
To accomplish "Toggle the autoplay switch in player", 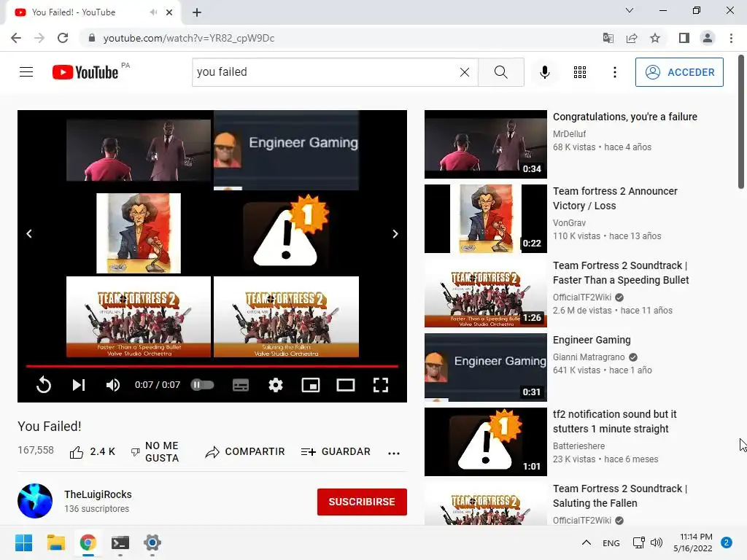I will coord(203,384).
